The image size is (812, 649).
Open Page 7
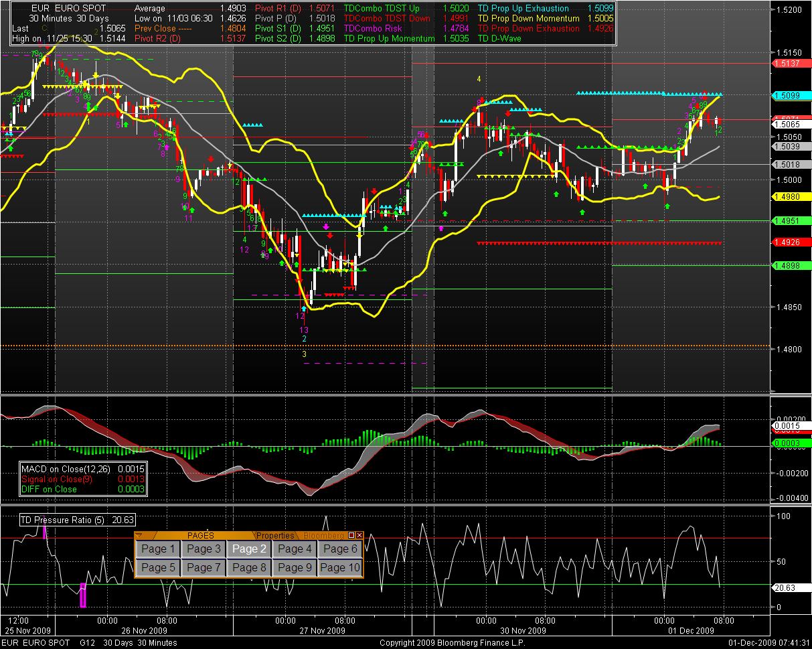click(x=204, y=568)
